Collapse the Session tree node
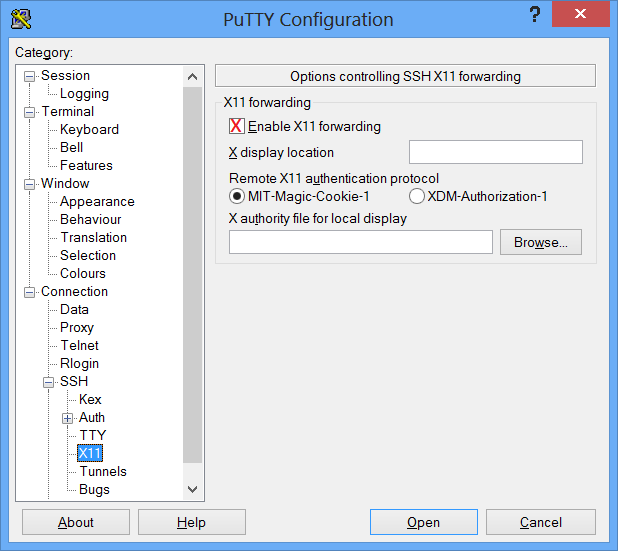This screenshot has height=551, width=618. coord(29,76)
